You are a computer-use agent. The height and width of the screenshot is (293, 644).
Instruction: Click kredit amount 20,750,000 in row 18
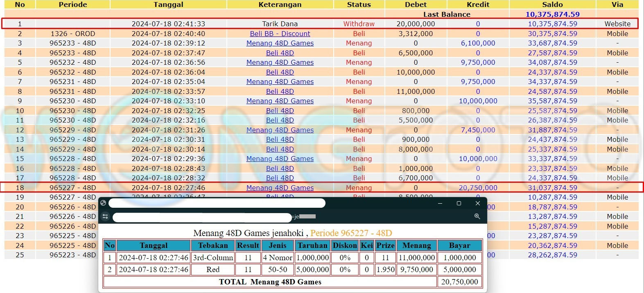[x=478, y=188]
